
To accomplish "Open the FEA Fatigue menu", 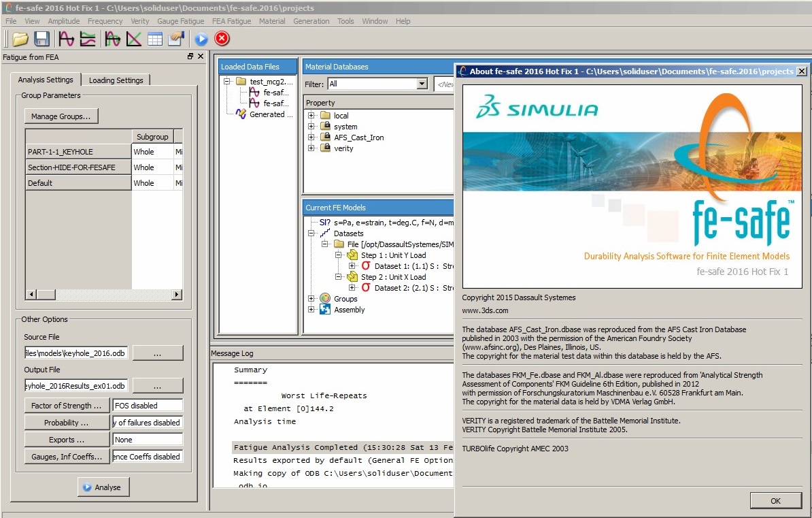I will 231,21.
